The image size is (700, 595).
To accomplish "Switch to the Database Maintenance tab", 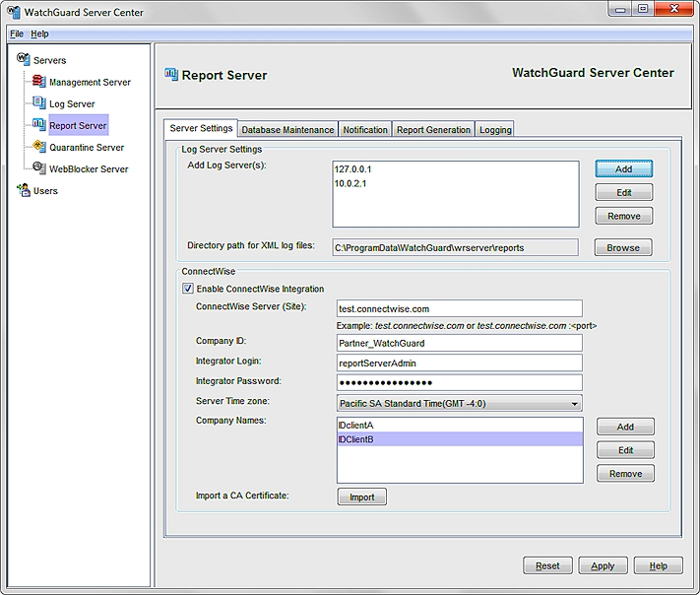I will click(x=287, y=130).
